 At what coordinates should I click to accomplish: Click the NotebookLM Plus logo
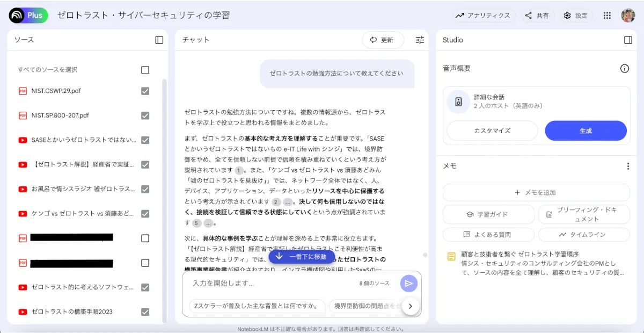click(x=28, y=16)
